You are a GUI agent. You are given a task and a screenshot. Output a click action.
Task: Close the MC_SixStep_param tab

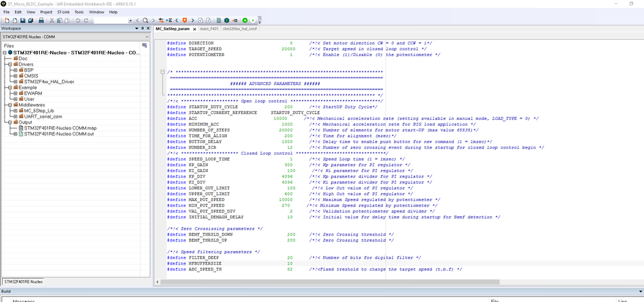click(194, 28)
